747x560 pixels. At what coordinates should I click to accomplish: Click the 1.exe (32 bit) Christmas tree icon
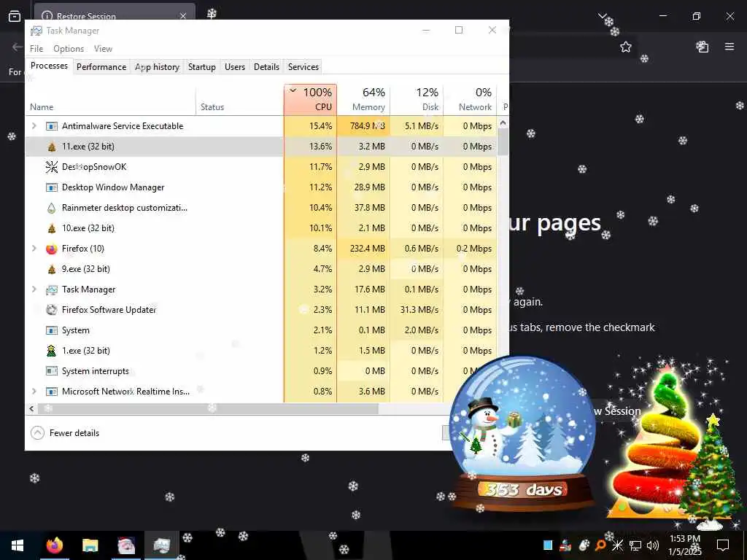[x=52, y=351]
